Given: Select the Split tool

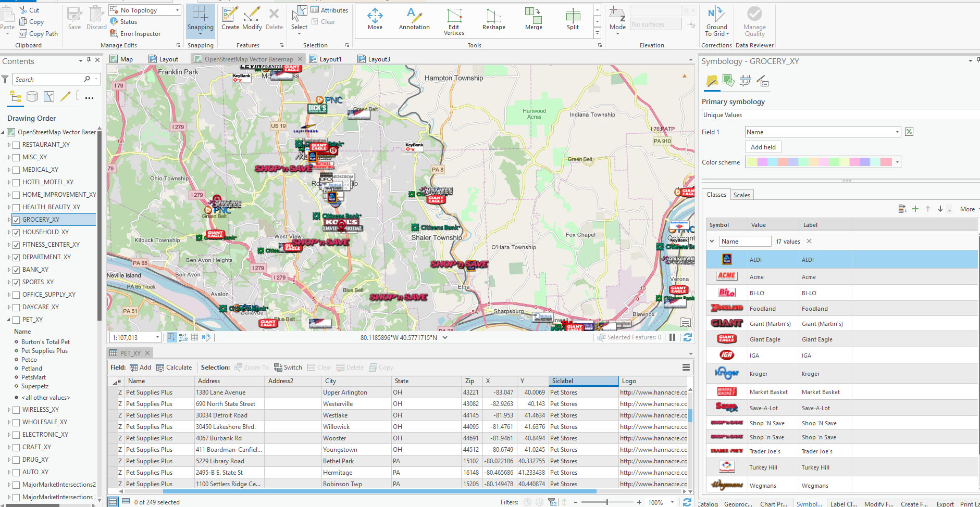Looking at the screenshot, I should tap(573, 19).
